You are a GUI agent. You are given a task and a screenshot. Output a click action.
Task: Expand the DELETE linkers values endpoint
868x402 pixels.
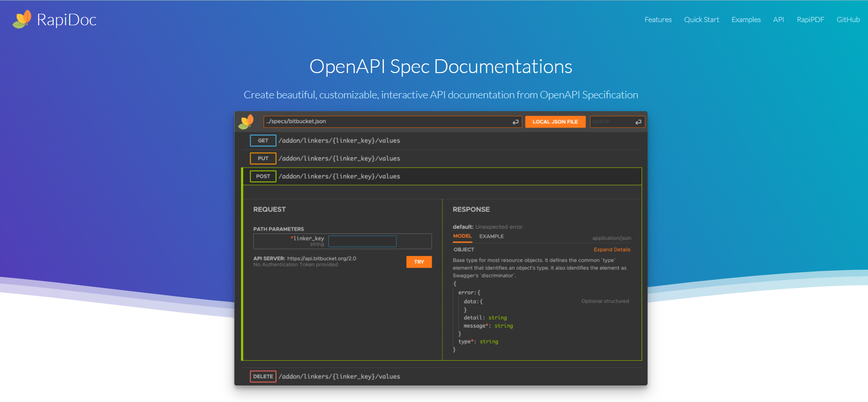pyautogui.click(x=441, y=376)
